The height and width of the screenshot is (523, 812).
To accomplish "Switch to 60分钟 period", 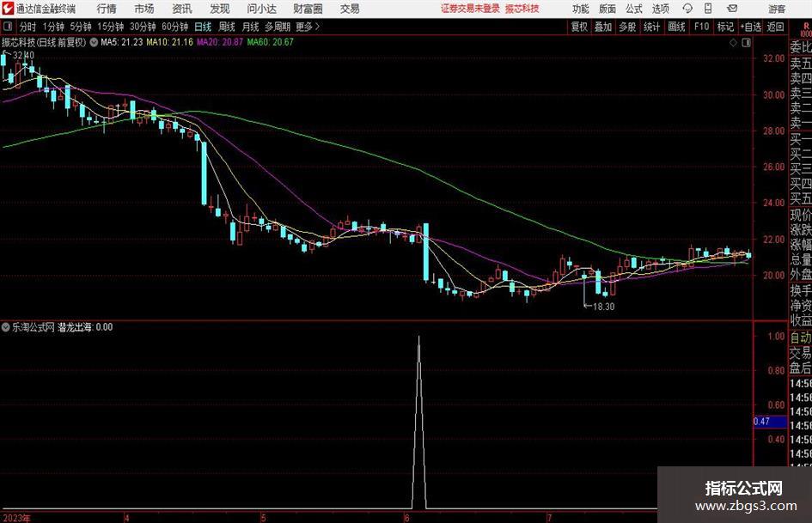I will tap(174, 27).
